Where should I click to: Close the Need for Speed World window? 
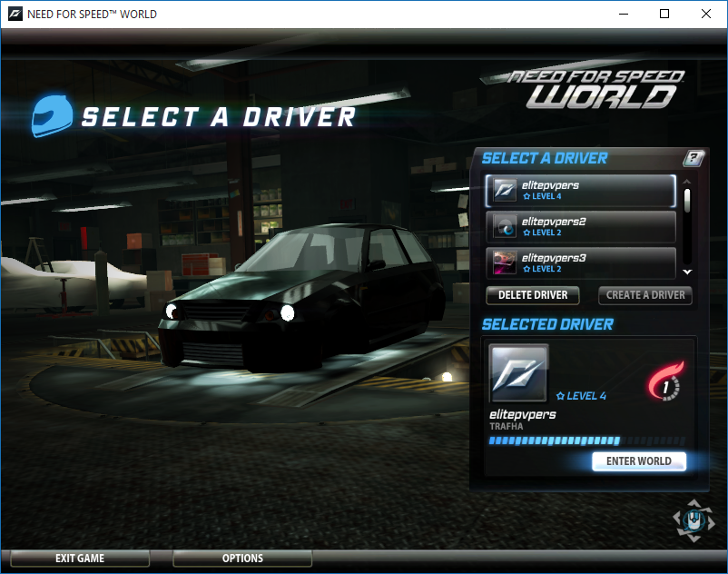point(705,14)
